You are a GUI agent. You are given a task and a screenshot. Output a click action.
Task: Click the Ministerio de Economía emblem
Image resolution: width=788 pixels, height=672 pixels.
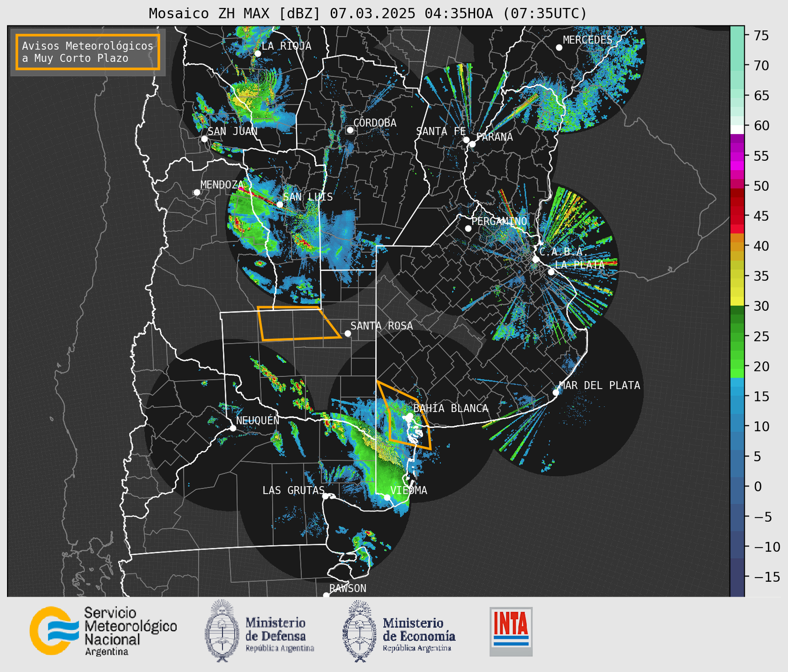(360, 631)
